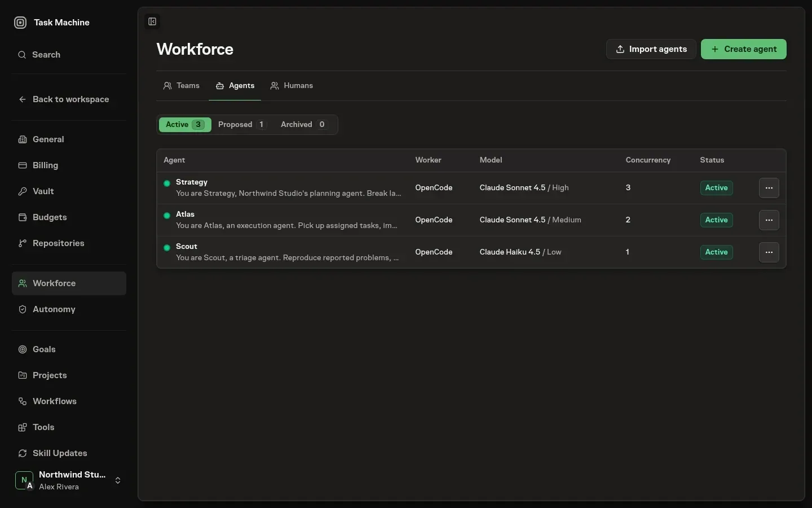
Task: Open Skill Updates page
Action: pyautogui.click(x=69, y=453)
